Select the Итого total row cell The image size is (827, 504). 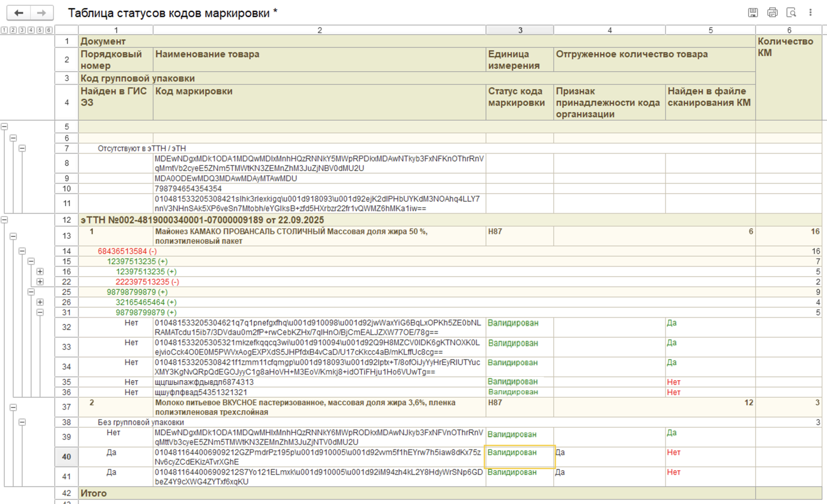[x=94, y=493]
